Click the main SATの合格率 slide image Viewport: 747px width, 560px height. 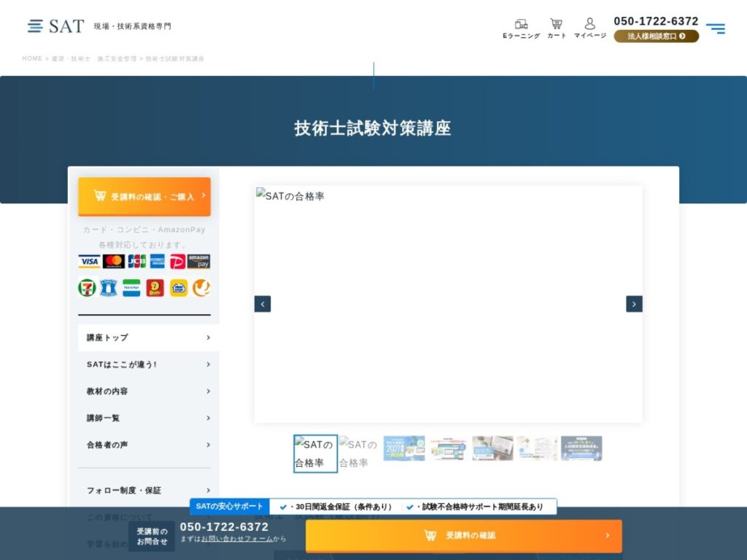click(x=449, y=304)
